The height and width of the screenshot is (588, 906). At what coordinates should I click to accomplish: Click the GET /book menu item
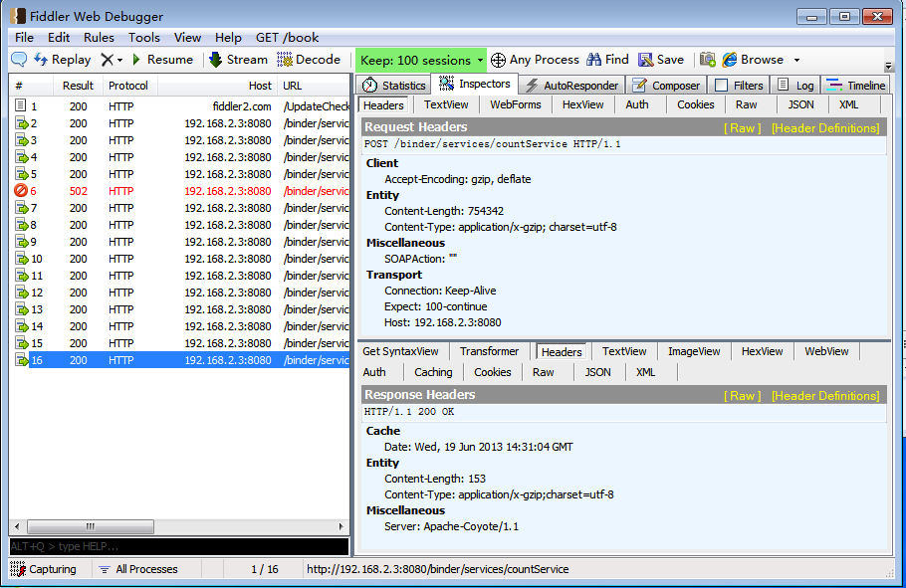(x=287, y=38)
